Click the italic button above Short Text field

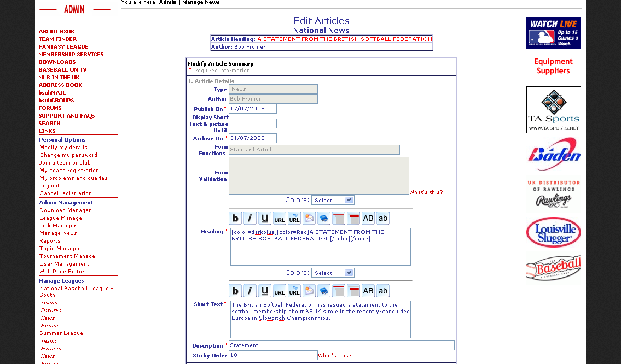point(250,291)
